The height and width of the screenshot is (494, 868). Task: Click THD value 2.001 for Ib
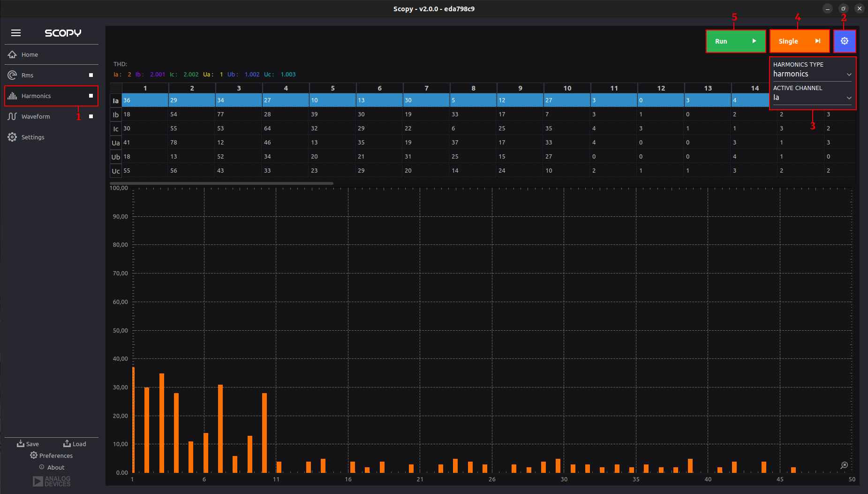[x=158, y=74]
